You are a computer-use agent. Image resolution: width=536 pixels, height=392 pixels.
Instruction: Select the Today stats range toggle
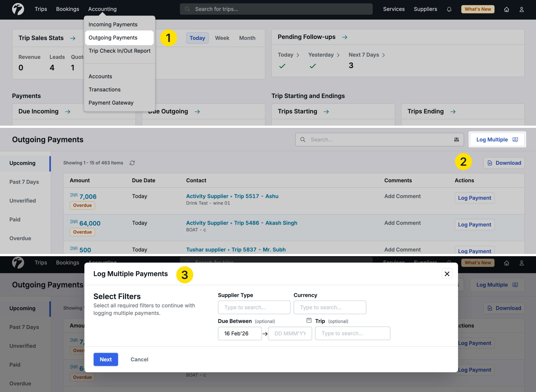click(x=197, y=38)
